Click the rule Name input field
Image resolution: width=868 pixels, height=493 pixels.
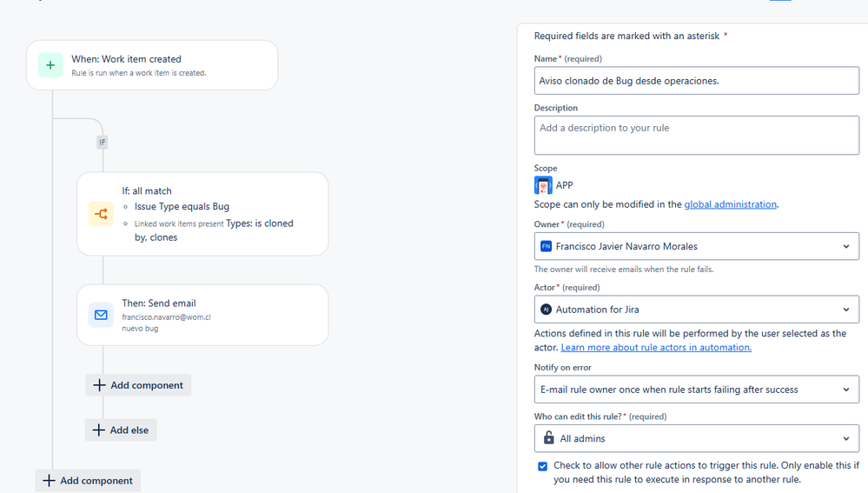[696, 81]
